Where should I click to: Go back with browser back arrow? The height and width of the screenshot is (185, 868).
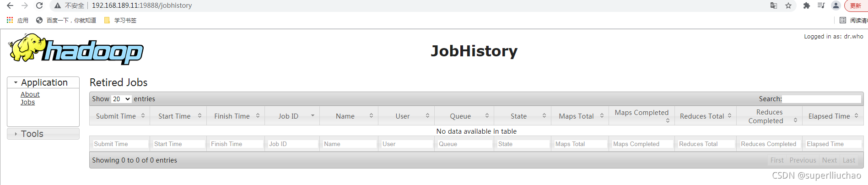(x=10, y=5)
